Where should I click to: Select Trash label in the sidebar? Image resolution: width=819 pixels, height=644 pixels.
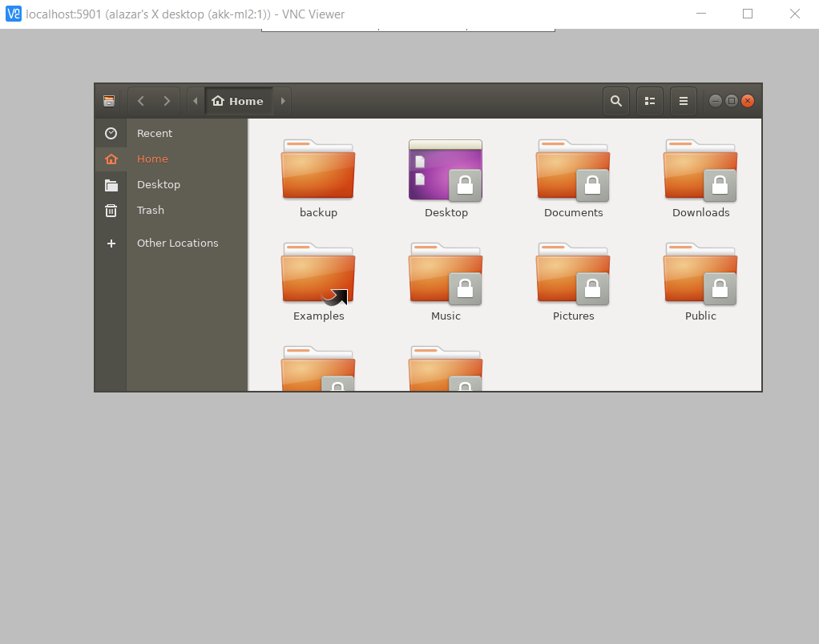click(151, 211)
